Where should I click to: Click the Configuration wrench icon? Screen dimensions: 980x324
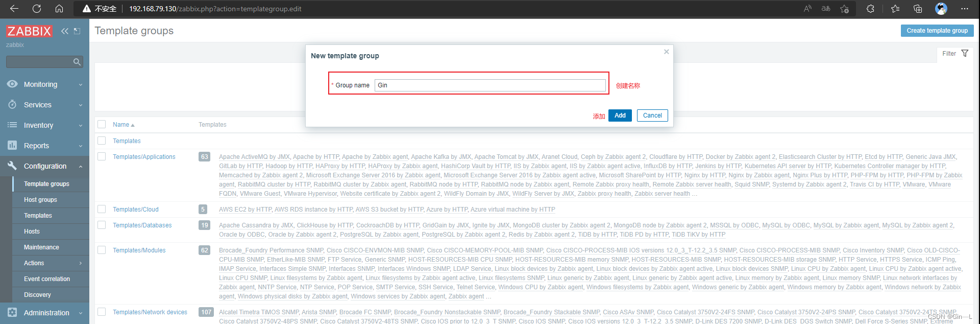coord(12,166)
